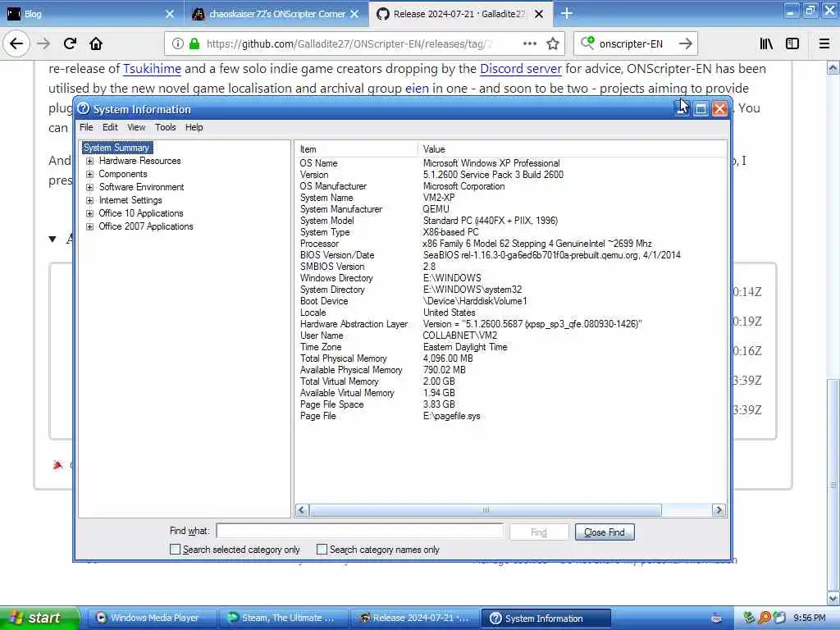Screen dimensions: 840x630
Task: Expand the Hardware Resources node
Action: [90, 161]
